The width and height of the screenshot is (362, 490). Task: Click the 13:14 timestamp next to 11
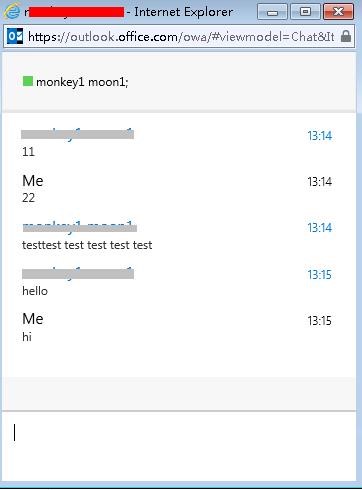[x=319, y=136]
